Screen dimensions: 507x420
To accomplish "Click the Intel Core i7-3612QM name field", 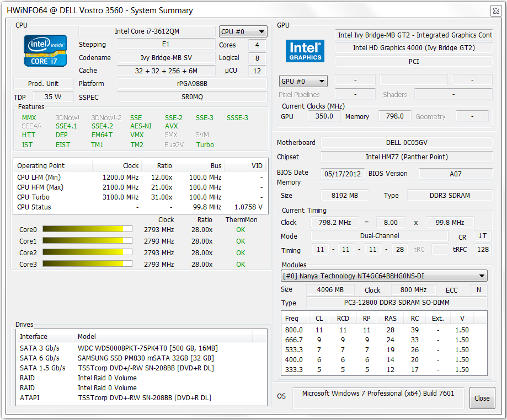I will pos(147,31).
